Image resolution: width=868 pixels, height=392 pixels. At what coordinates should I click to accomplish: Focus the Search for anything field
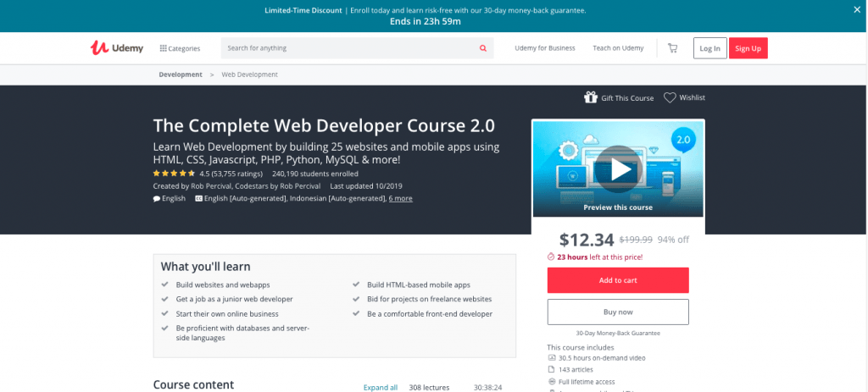point(348,48)
